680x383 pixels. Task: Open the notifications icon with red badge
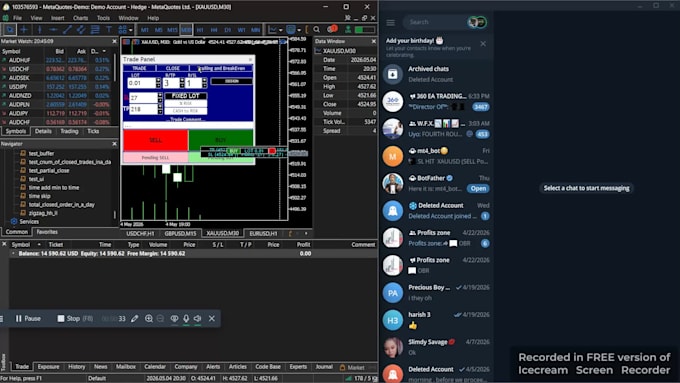[332, 29]
